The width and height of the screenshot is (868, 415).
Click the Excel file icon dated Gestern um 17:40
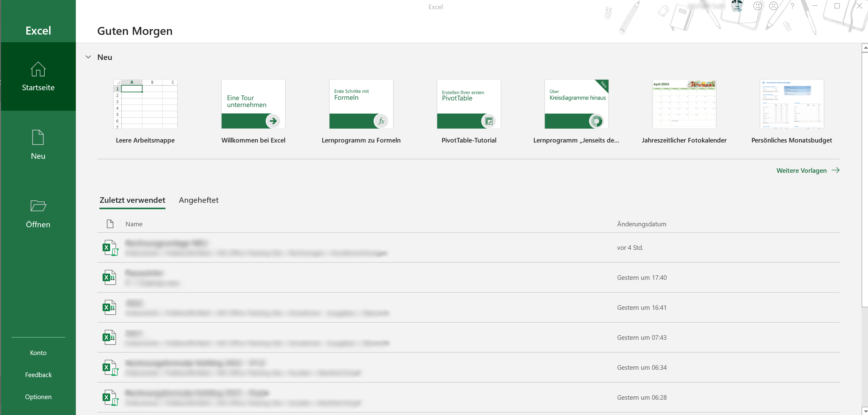[109, 278]
